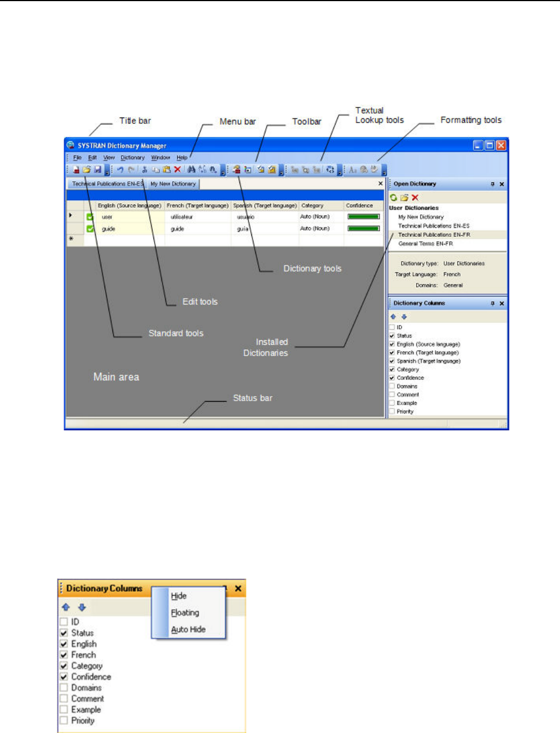Click the Paste clipboard icon
The height and width of the screenshot is (733, 560).
point(166,169)
